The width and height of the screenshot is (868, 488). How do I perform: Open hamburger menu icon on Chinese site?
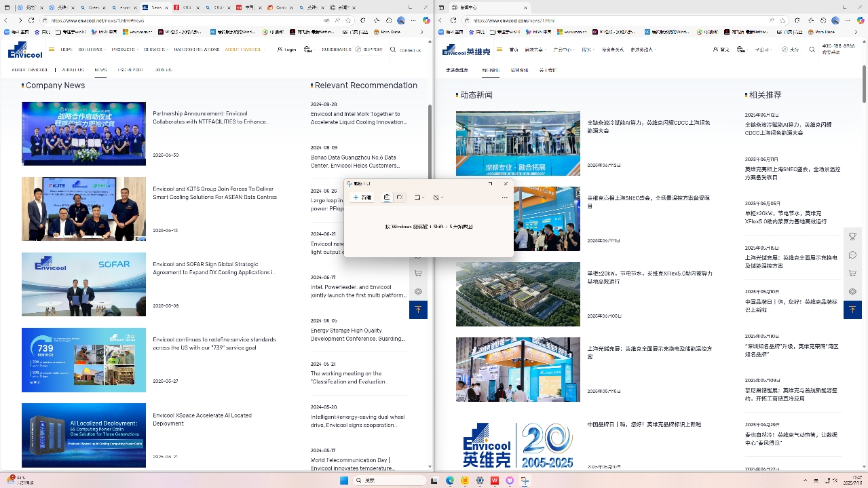pyautogui.click(x=499, y=49)
